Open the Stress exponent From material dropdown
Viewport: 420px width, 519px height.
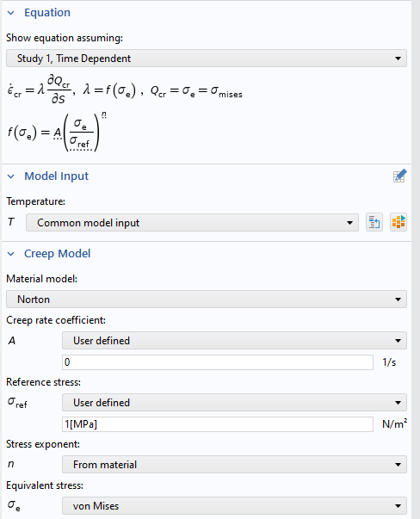point(234,465)
